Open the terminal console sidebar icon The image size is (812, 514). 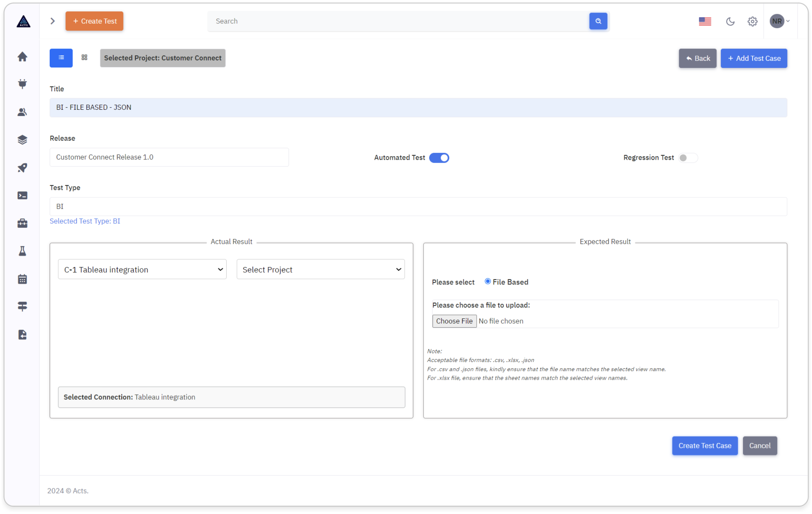click(x=22, y=195)
